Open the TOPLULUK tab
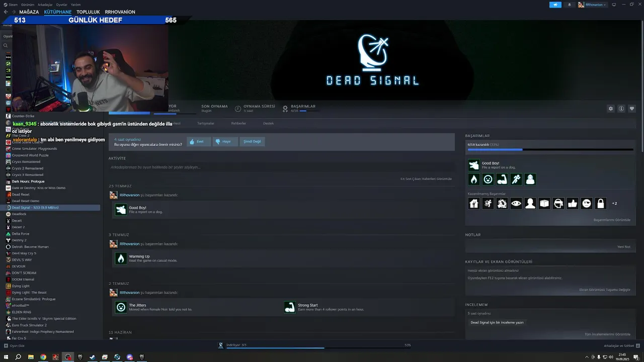Image resolution: width=644 pixels, height=362 pixels. (88, 12)
